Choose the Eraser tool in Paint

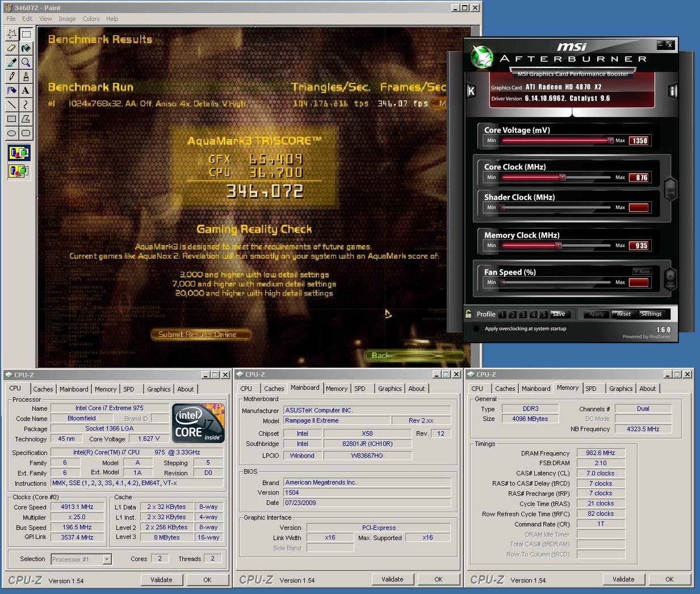pyautogui.click(x=11, y=48)
